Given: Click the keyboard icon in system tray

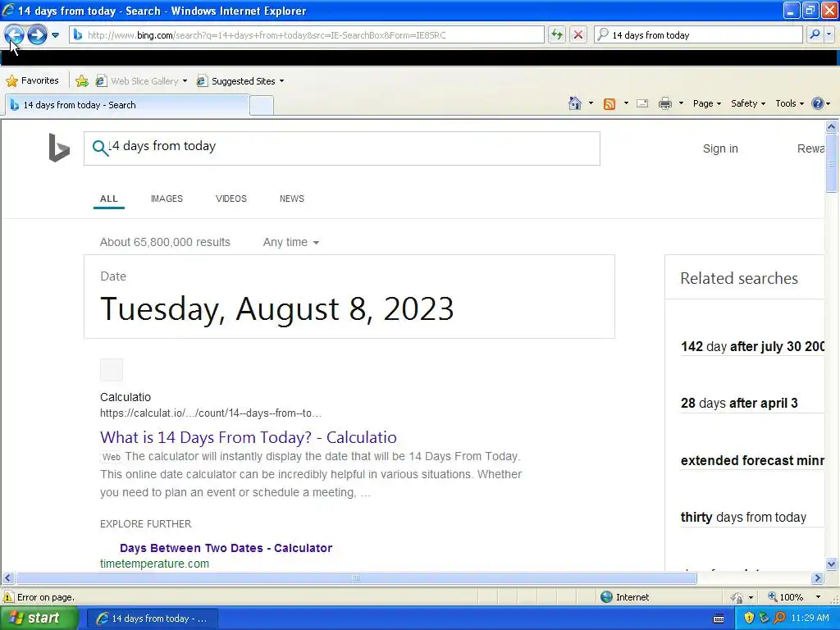Looking at the screenshot, I should [719, 619].
